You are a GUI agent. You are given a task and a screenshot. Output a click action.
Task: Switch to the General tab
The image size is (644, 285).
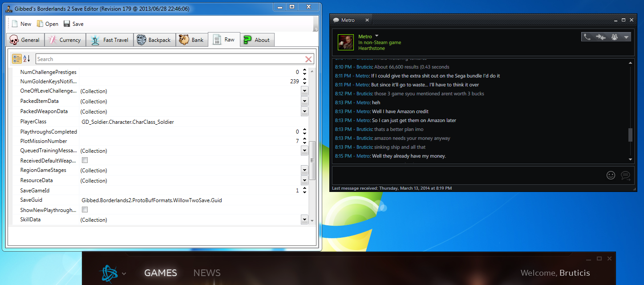[x=25, y=40]
